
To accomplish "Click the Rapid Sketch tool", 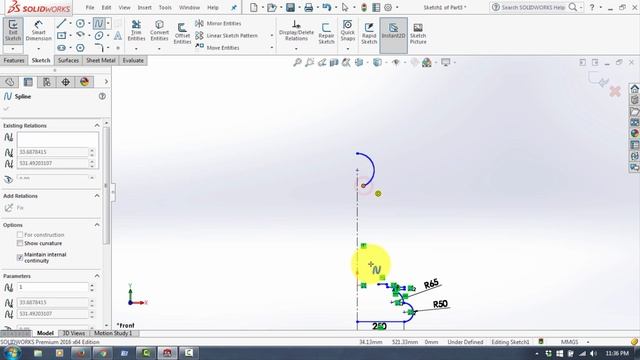I will click(369, 33).
